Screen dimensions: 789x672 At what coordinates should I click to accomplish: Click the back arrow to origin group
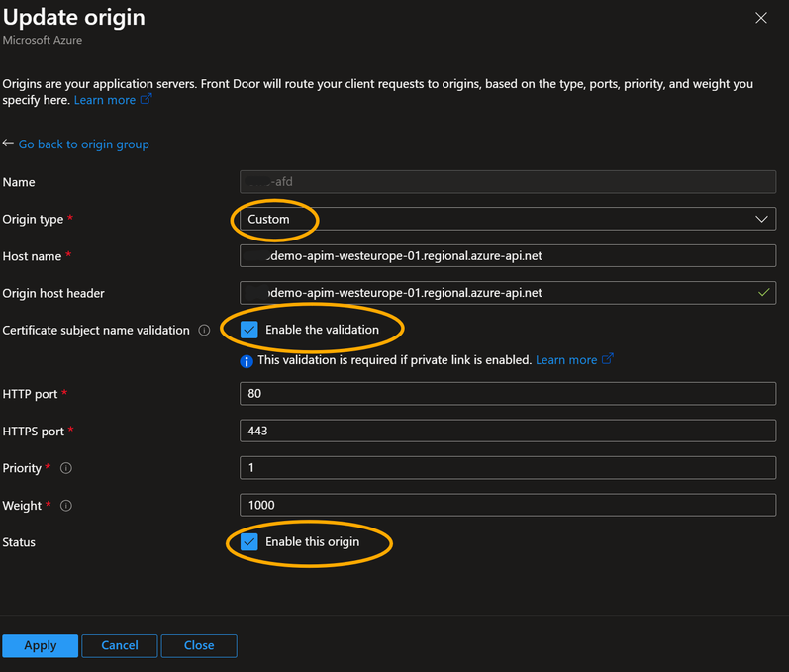8,144
